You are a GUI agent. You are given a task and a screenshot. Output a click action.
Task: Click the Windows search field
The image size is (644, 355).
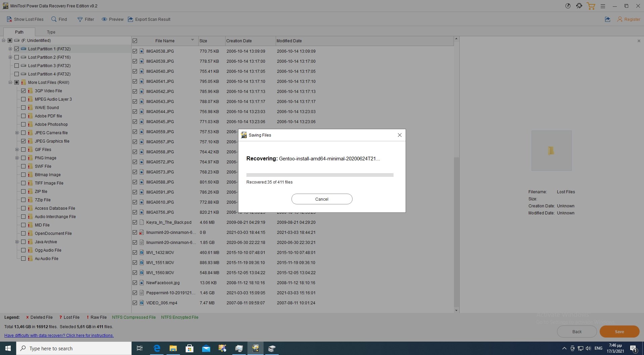(74, 348)
